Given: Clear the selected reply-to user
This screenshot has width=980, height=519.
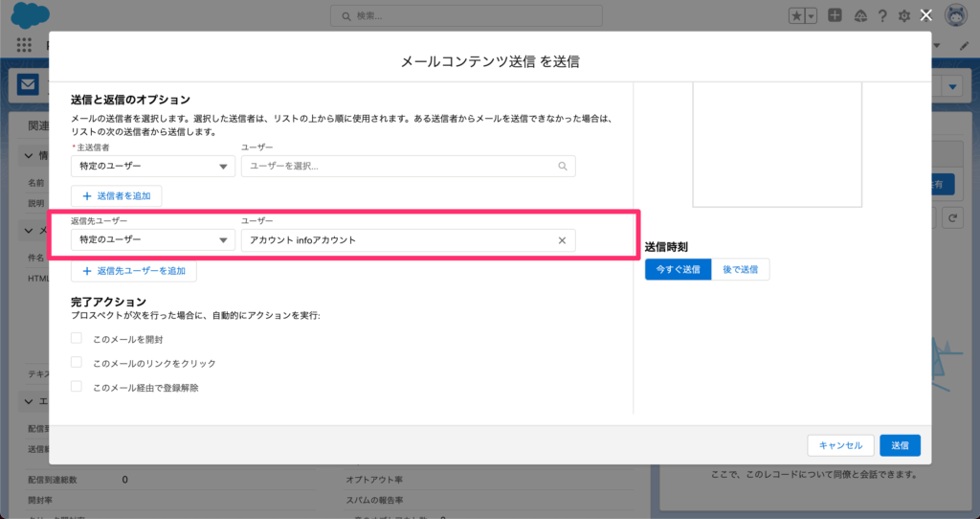Looking at the screenshot, I should click(x=562, y=240).
